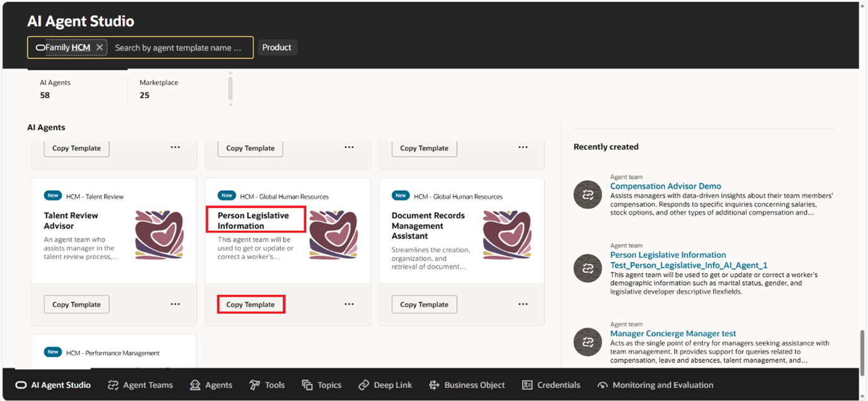This screenshot has height=401, width=868.
Task: Select the AI Agents tab
Action: coord(55,89)
